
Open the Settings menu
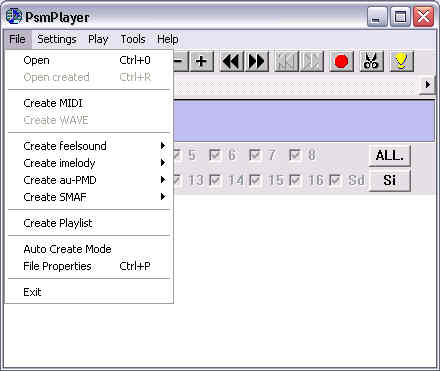pyautogui.click(x=57, y=39)
